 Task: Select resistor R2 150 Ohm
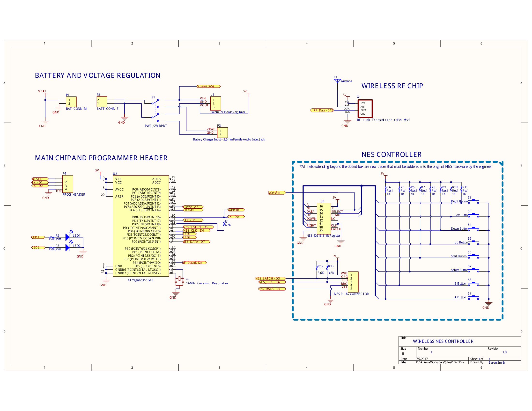pos(52,237)
